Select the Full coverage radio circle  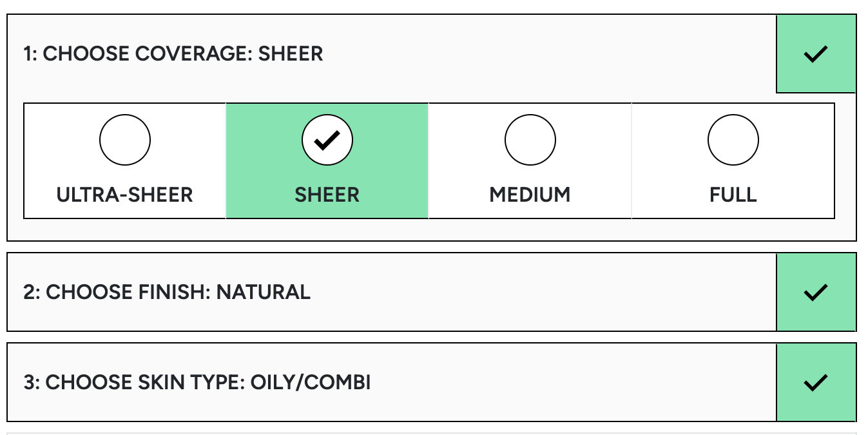click(733, 140)
